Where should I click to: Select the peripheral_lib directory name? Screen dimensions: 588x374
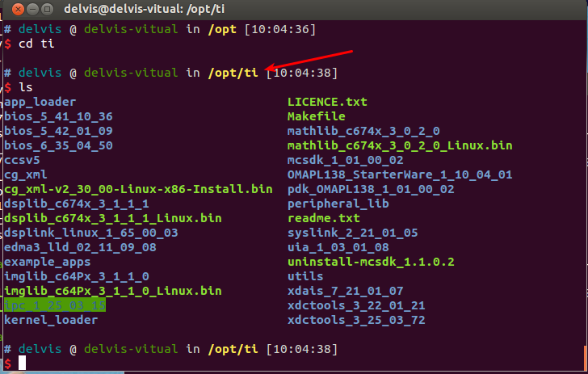point(338,204)
